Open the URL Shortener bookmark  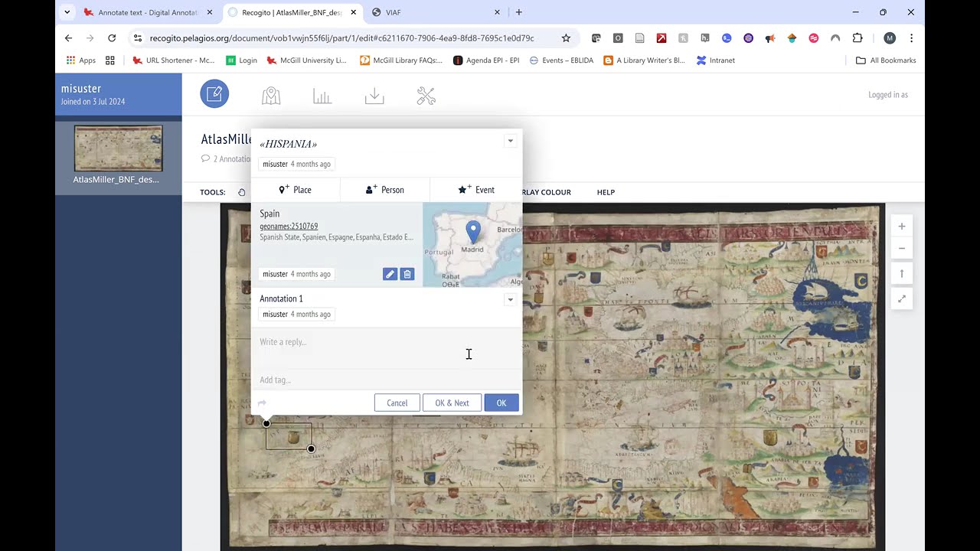coord(174,60)
